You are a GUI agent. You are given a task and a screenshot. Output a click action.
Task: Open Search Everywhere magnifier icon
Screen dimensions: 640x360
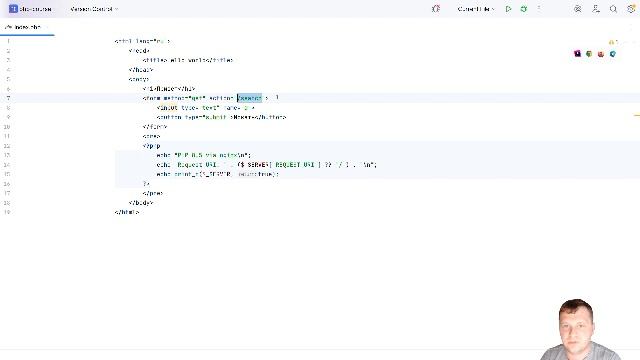[613, 9]
